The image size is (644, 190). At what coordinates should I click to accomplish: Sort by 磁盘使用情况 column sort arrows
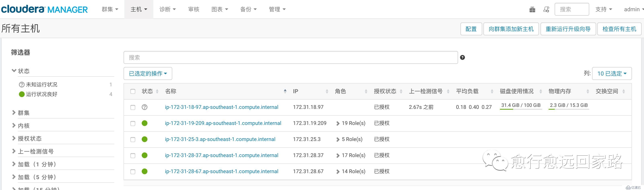click(x=541, y=92)
